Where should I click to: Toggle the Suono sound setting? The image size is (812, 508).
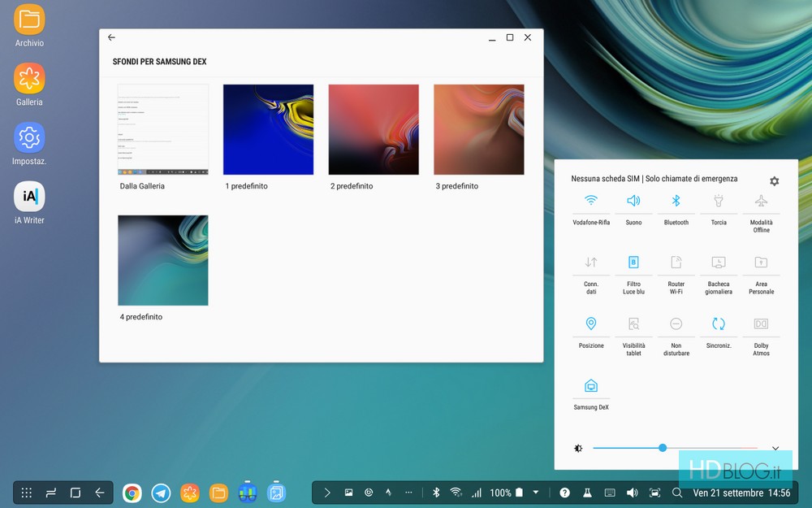point(633,210)
